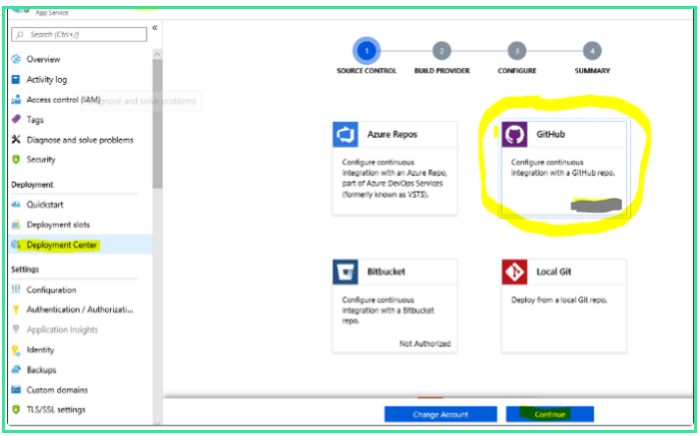700x436 pixels.
Task: Open Authentication / Authorization settings
Action: [x=80, y=309]
